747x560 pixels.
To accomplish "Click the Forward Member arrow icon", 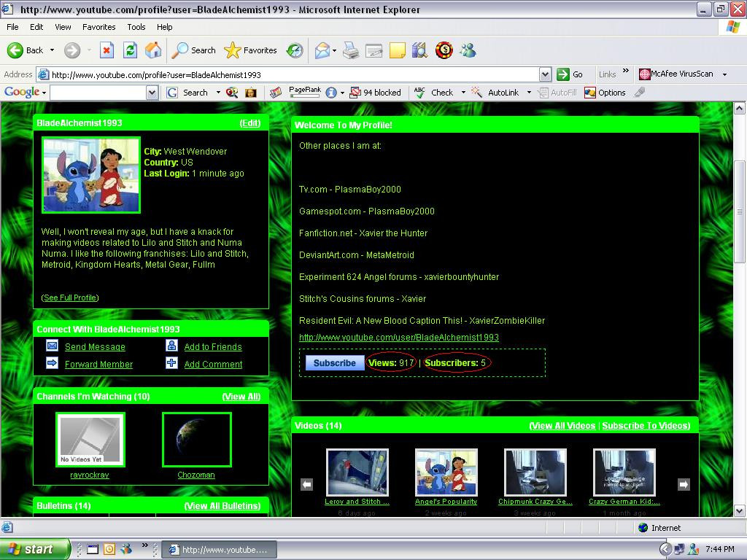I will tap(52, 363).
